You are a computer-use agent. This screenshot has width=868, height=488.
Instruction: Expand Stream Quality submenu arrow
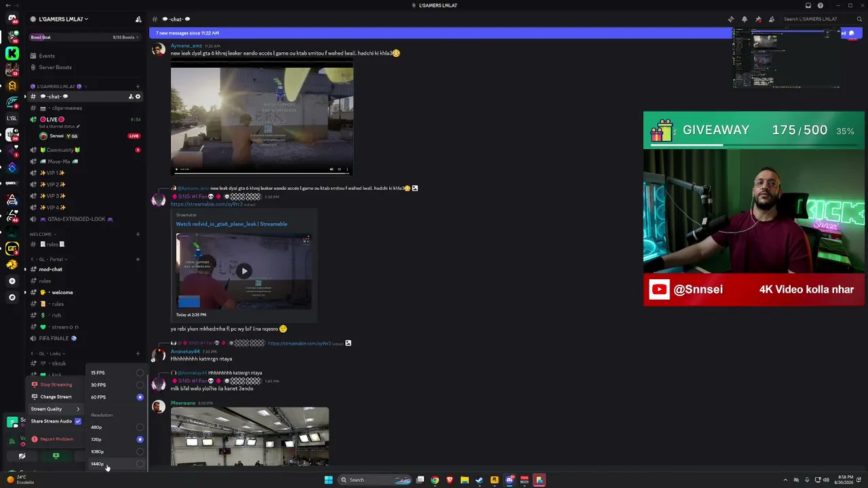[x=78, y=409]
